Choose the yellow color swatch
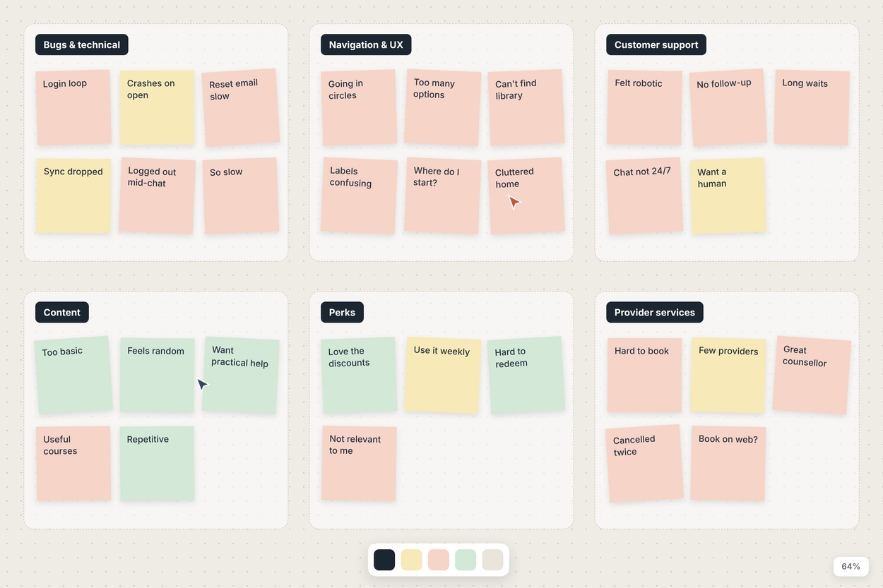 point(411,560)
